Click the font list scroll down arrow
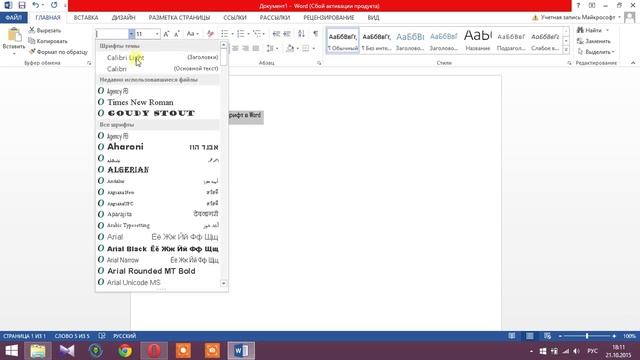The image size is (640, 360). pos(223,283)
